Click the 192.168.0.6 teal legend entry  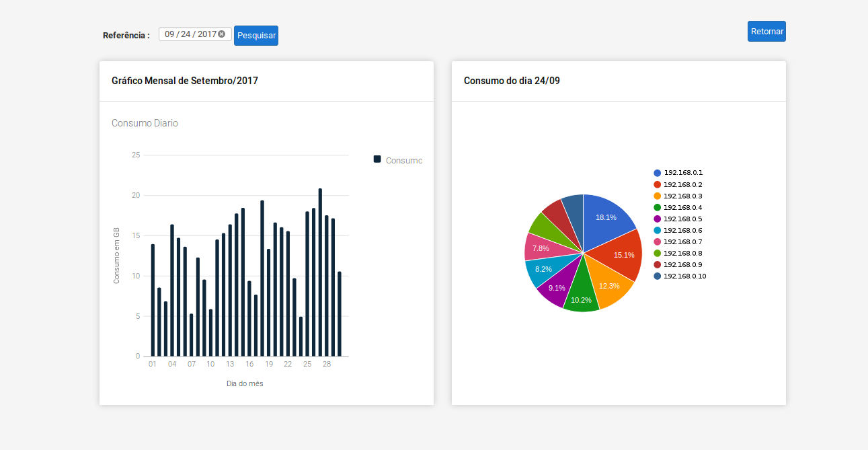click(x=682, y=230)
